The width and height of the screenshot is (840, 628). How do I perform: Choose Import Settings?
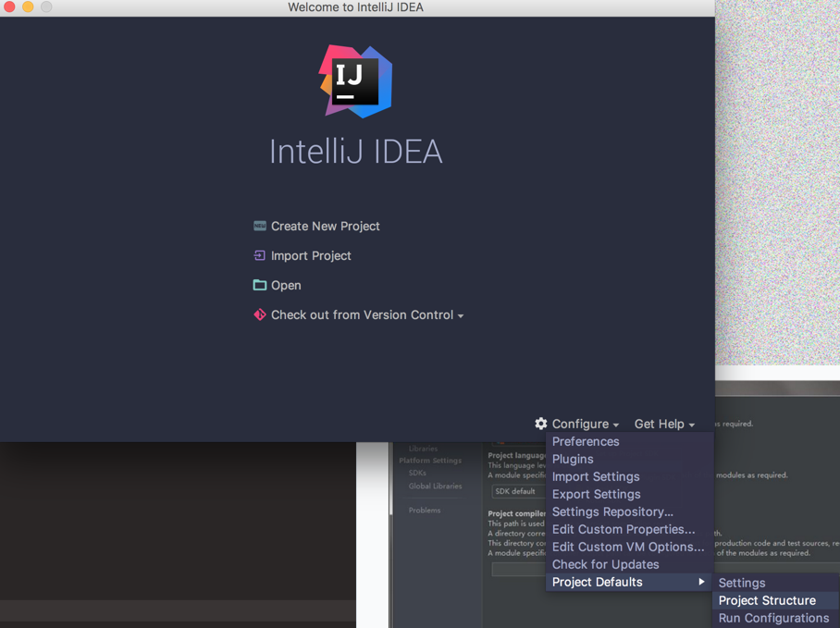629,476
